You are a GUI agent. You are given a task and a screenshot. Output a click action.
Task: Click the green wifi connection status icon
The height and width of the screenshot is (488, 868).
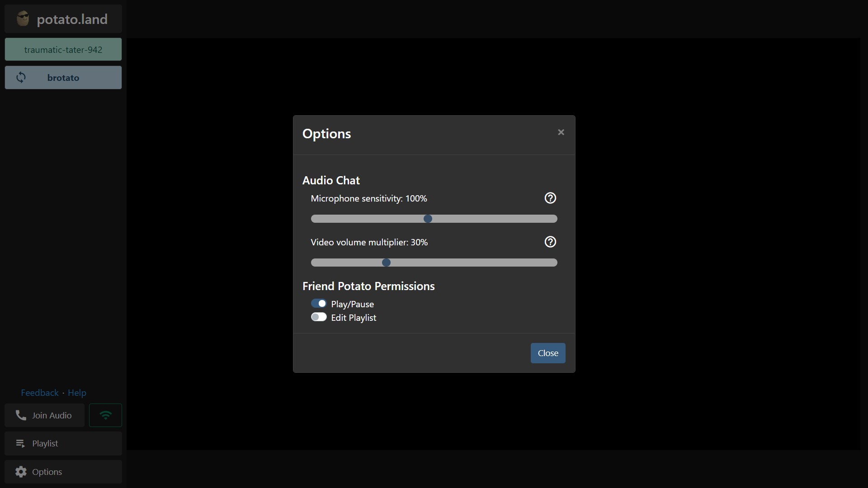[x=105, y=415]
